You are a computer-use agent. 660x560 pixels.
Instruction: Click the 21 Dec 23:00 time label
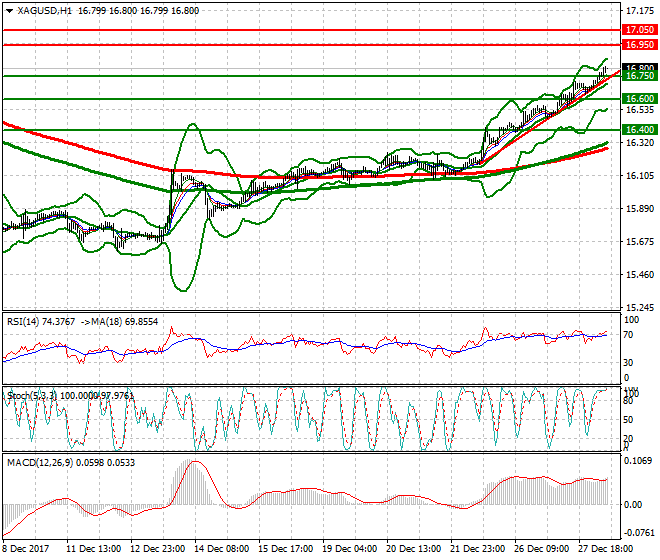click(478, 549)
